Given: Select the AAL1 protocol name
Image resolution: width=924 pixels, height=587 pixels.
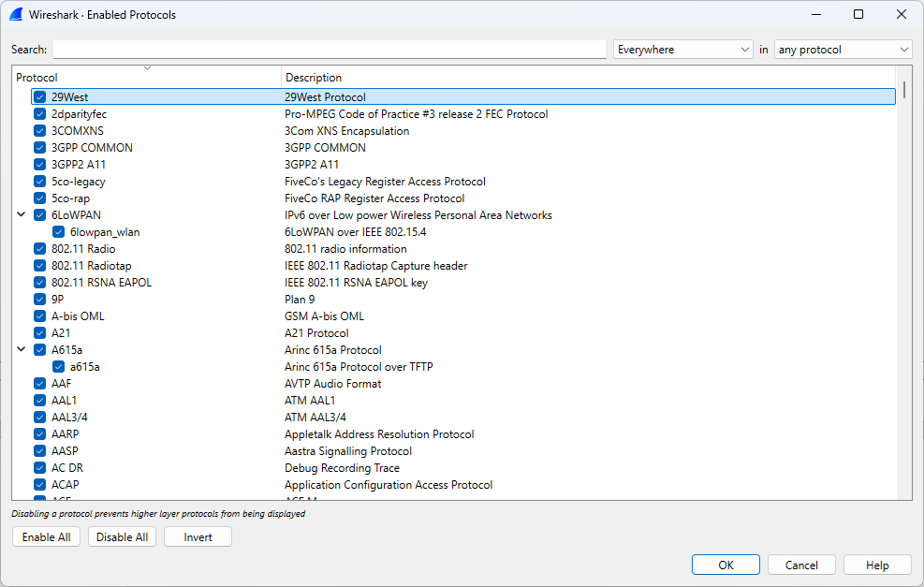Looking at the screenshot, I should click(65, 400).
